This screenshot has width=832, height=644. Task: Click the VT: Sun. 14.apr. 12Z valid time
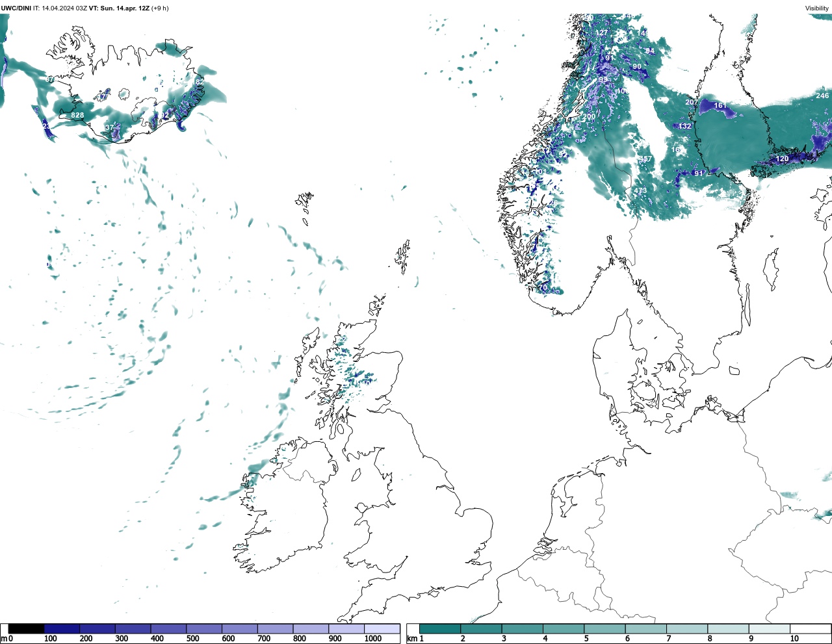click(119, 8)
